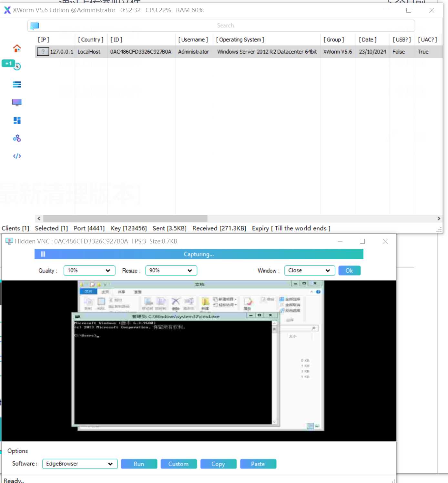Collapse the remote Explorer ribbon with the chevron
This screenshot has height=483, width=448.
pyautogui.click(x=312, y=292)
